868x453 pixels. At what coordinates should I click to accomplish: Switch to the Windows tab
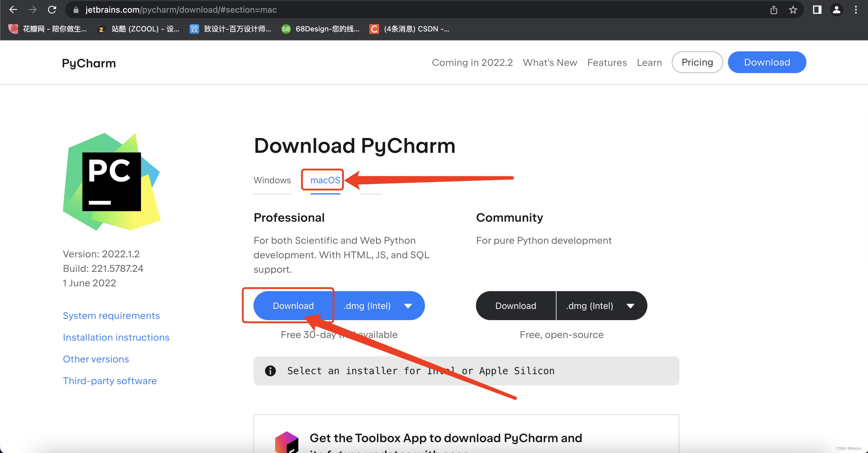tap(272, 180)
